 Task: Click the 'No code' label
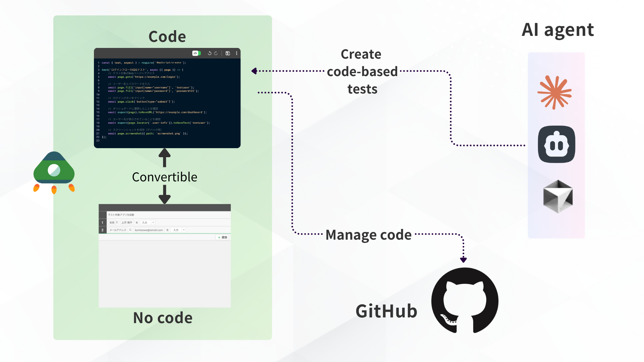point(163,318)
